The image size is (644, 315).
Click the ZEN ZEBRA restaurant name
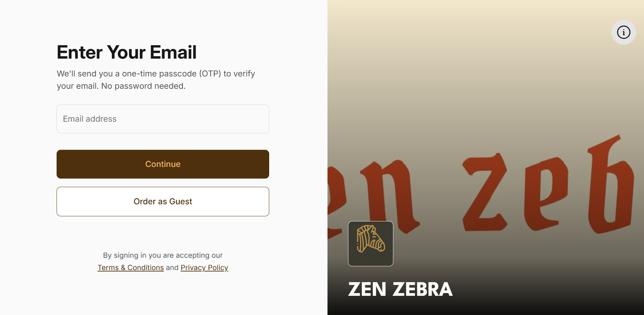(400, 289)
